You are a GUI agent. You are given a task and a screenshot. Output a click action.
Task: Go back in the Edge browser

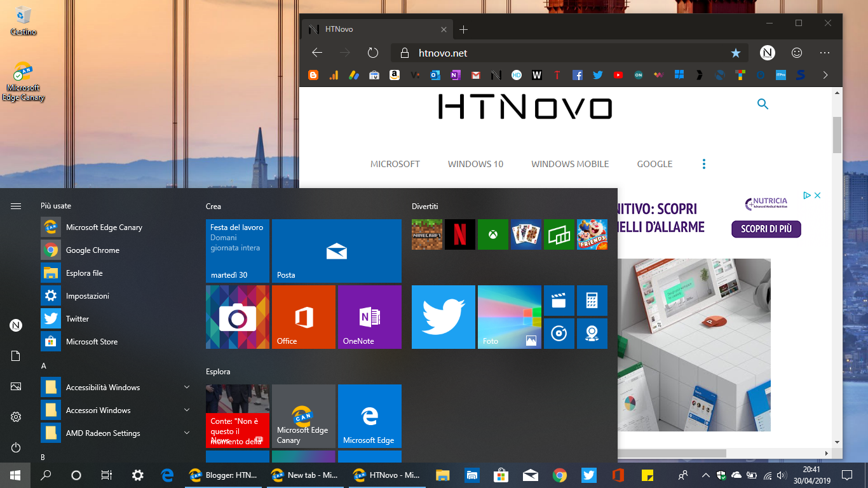coord(317,53)
